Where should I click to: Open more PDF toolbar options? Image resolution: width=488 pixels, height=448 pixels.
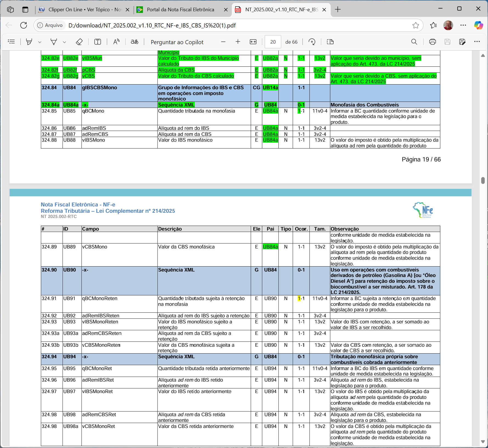pyautogui.click(x=477, y=42)
